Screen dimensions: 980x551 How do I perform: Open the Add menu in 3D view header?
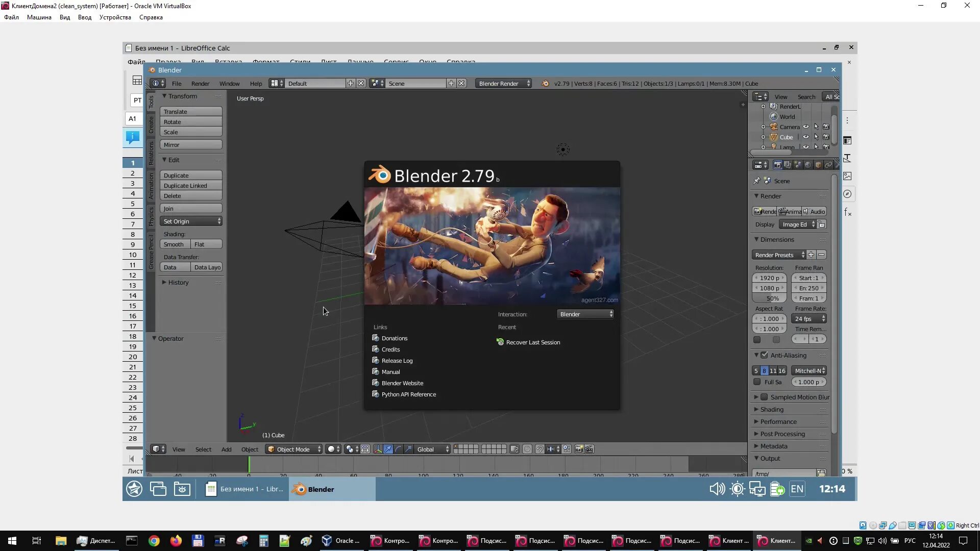click(x=226, y=449)
